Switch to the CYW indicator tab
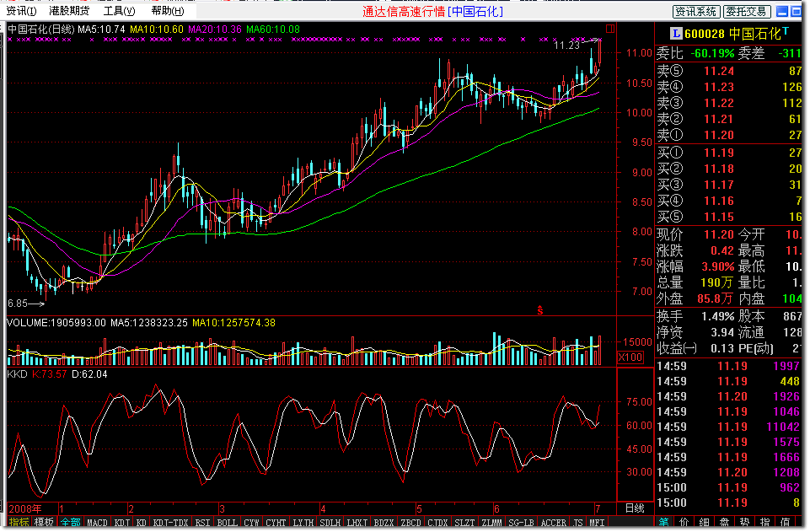This screenshot has width=810, height=532. (251, 523)
